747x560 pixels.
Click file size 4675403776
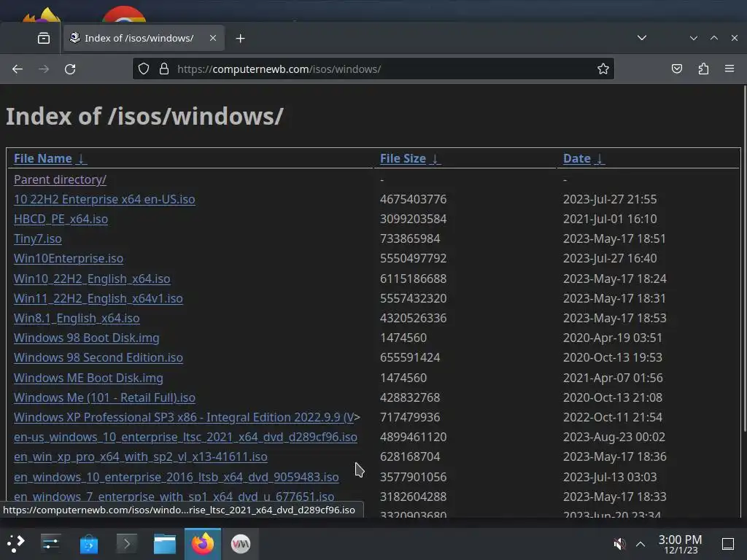click(x=413, y=199)
